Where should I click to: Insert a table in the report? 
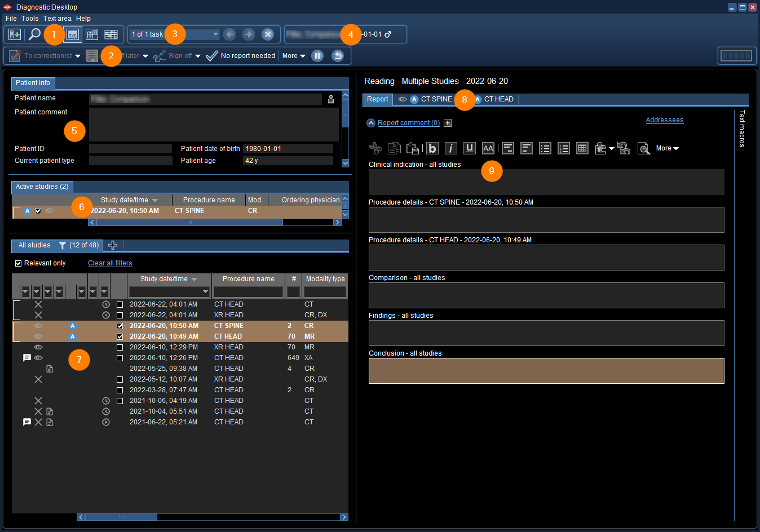coord(582,148)
